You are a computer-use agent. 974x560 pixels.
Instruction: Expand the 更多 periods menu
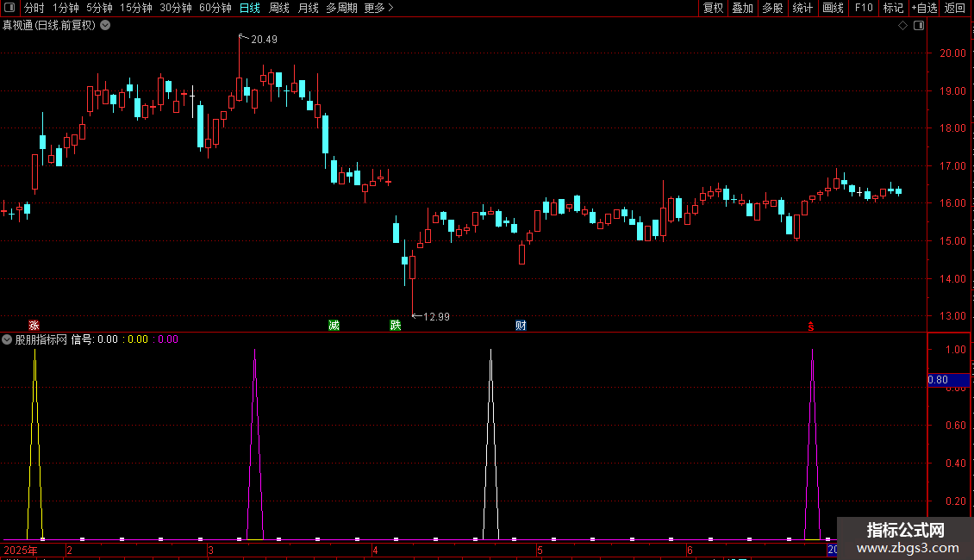pyautogui.click(x=379, y=8)
